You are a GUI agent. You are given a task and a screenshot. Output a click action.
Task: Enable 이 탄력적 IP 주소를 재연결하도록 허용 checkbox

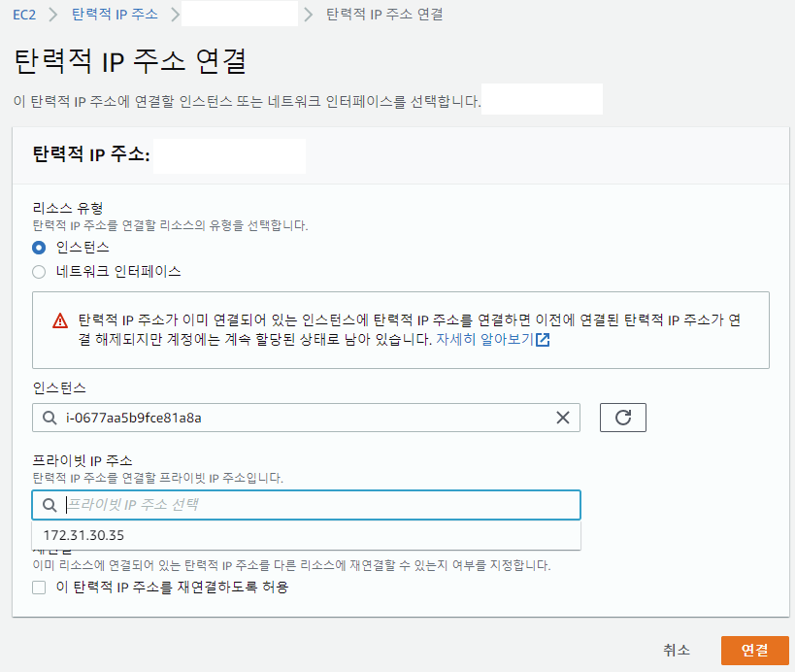[x=39, y=588]
